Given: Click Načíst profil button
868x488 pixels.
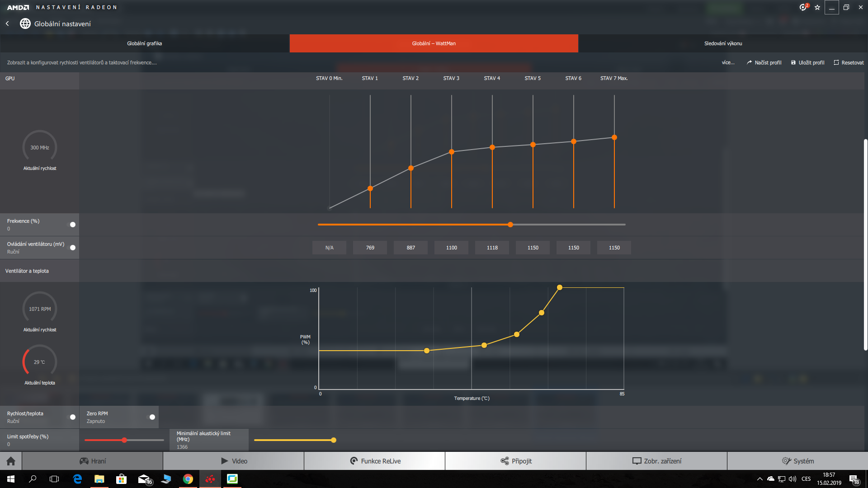Looking at the screenshot, I should pyautogui.click(x=764, y=63).
